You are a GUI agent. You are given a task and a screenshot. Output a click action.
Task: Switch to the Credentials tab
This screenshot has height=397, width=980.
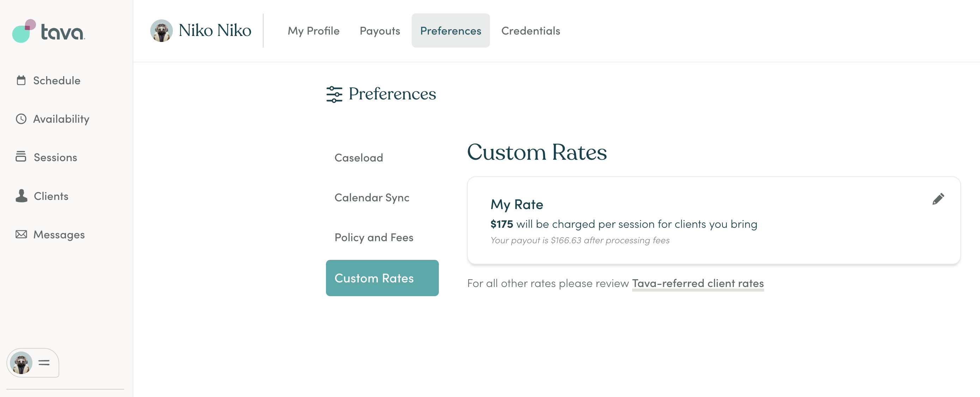pyautogui.click(x=530, y=30)
